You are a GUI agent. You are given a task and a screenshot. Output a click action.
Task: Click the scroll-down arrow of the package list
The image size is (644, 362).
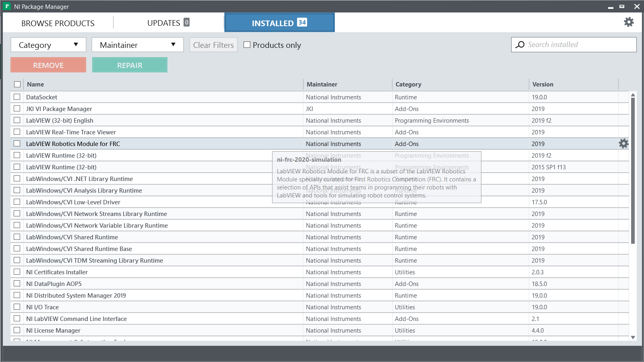tap(633, 337)
